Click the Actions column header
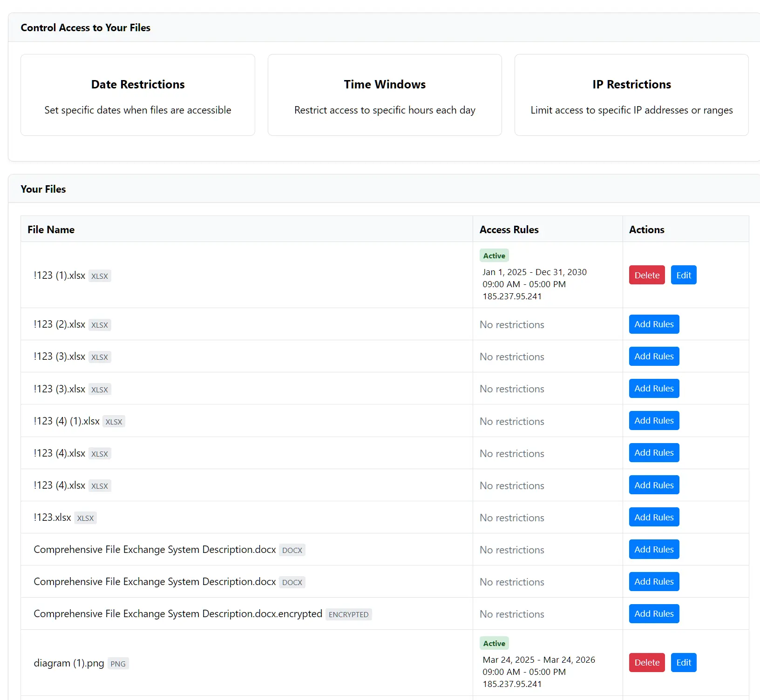Viewport: 760px width, 700px height. pyautogui.click(x=646, y=229)
